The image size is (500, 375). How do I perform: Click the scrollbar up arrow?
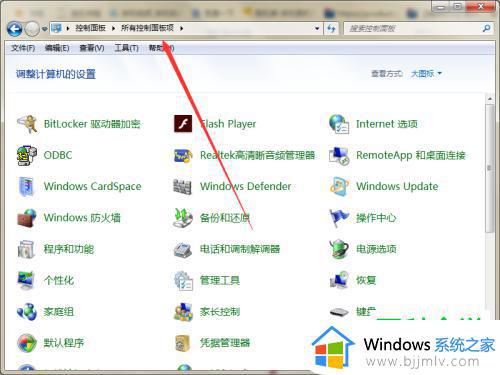[x=489, y=99]
